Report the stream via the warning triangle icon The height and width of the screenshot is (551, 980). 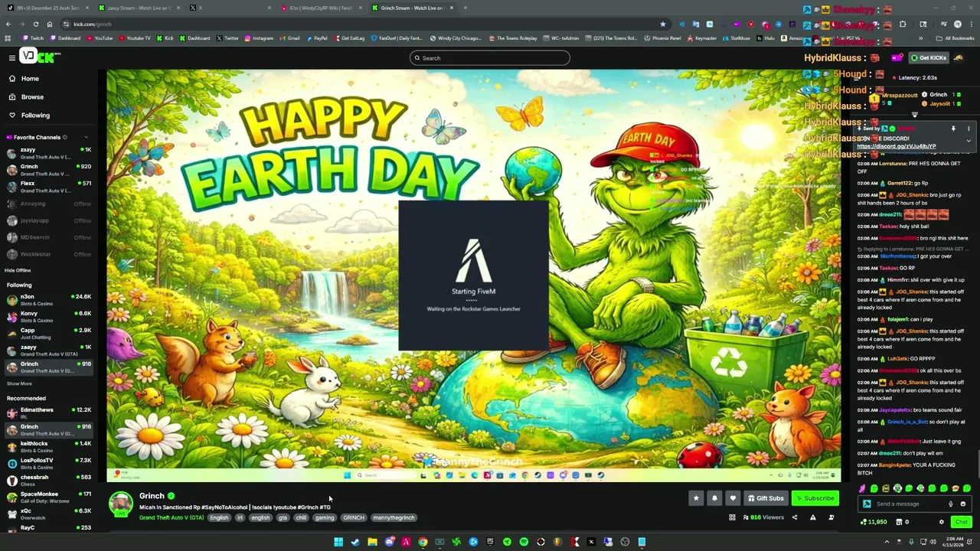[812, 517]
